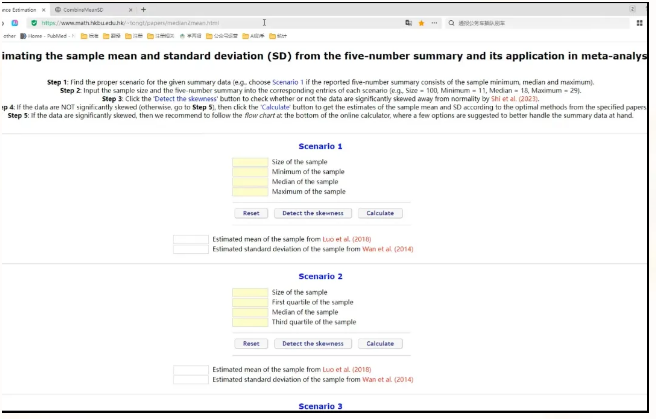The width and height of the screenshot is (656, 419).
Task: Click the translate page icon in address bar
Action: pos(408,23)
